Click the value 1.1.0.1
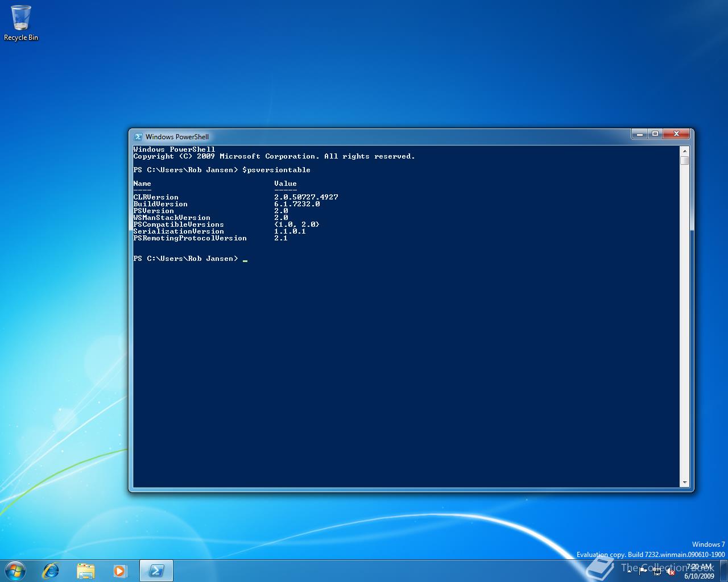 click(x=290, y=231)
